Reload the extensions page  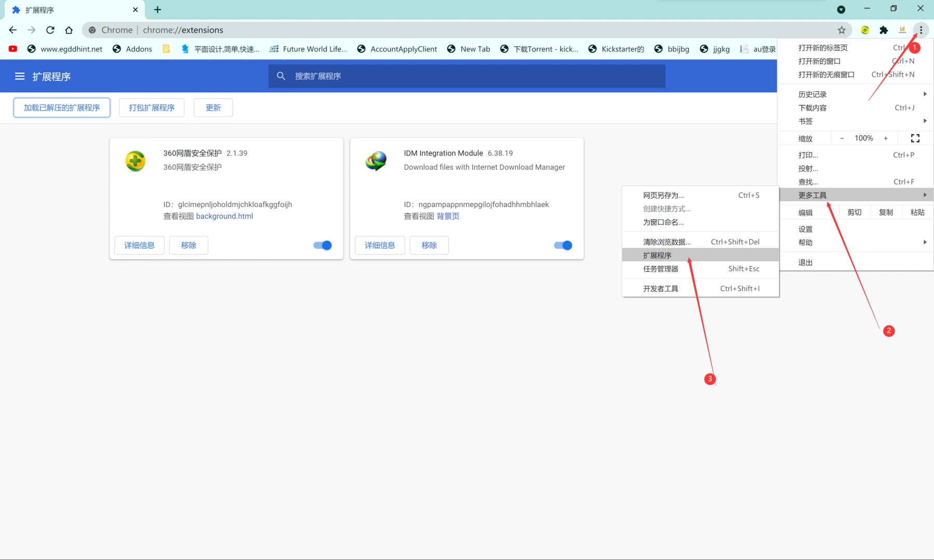click(x=50, y=30)
